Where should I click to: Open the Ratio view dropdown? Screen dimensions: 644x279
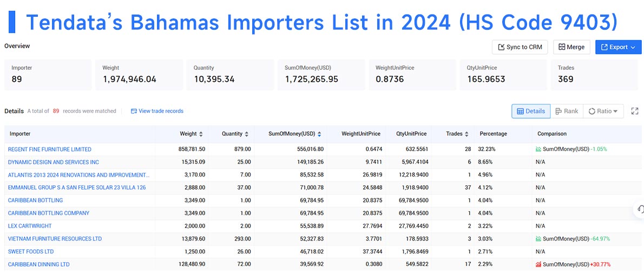(603, 111)
